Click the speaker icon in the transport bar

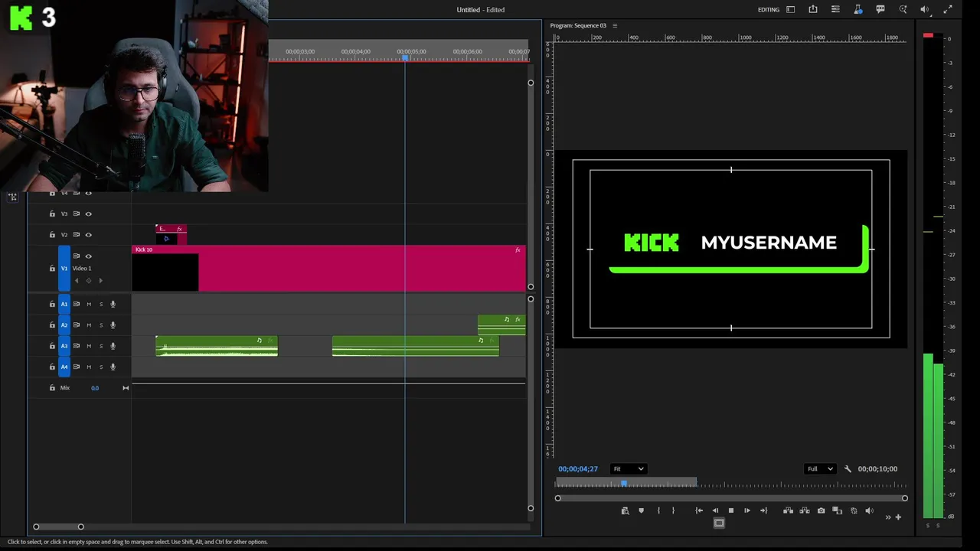(x=869, y=510)
